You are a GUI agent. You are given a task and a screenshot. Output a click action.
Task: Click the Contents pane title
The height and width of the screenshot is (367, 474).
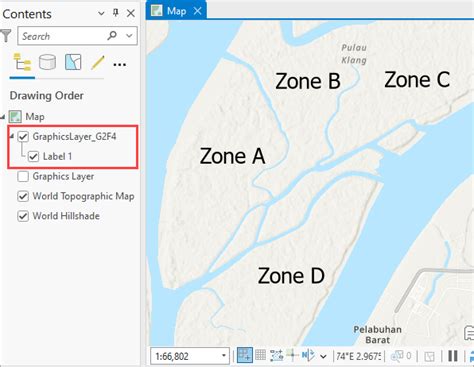pyautogui.click(x=27, y=14)
